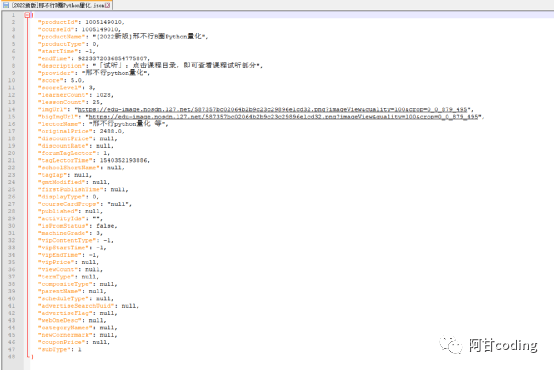Click the "published" key text
The image size is (554, 370).
pos(57,211)
